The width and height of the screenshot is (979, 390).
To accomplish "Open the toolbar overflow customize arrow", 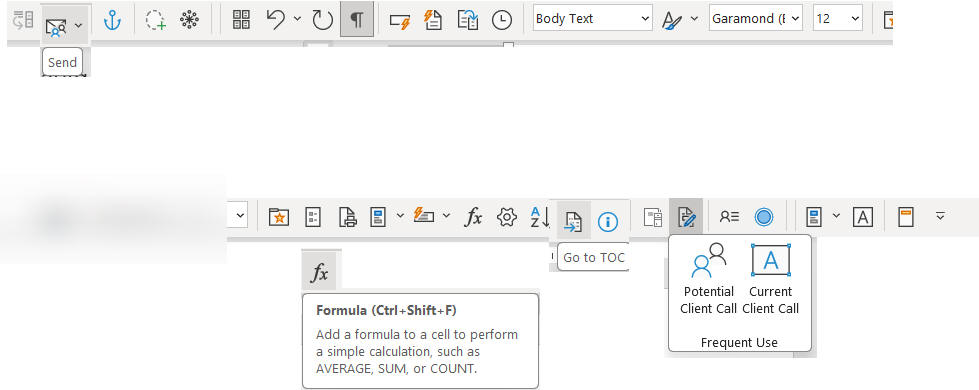I will pos(940,216).
